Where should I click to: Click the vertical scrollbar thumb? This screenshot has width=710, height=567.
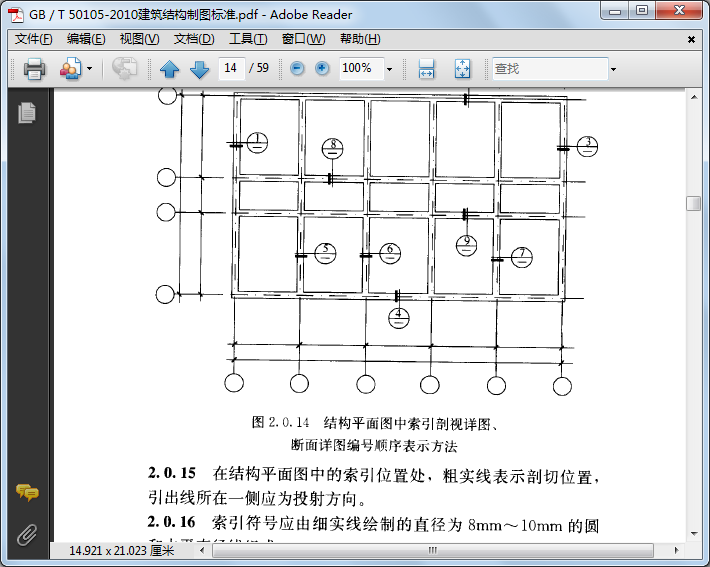693,203
